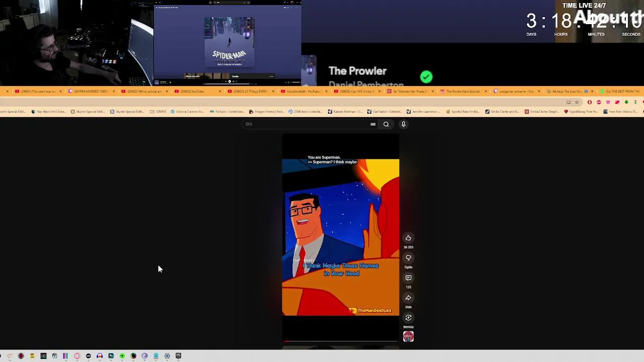This screenshot has width=644, height=362.
Task: Remix this Short (Remixa)
Action: click(408, 318)
